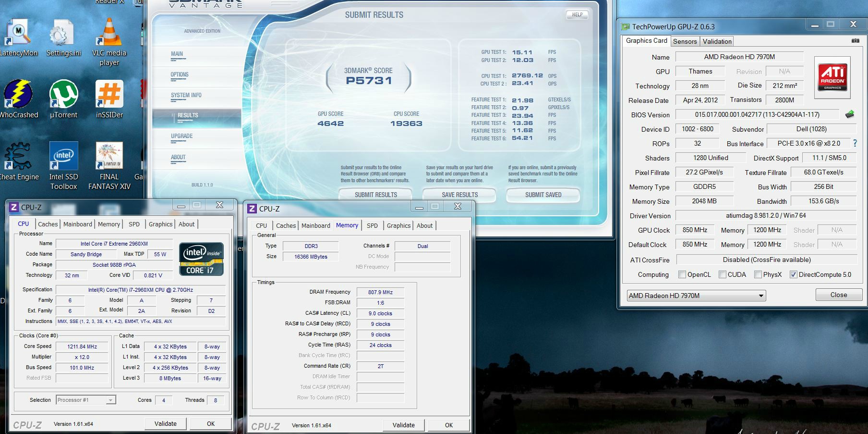Open SPD tab in the Memory CPU-Z window
This screenshot has height=434, width=868.
coord(372,225)
